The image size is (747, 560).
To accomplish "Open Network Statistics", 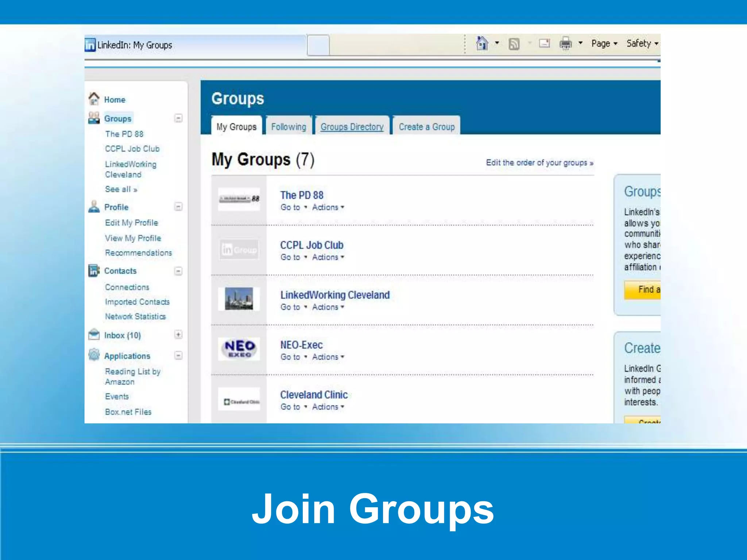I will [x=135, y=316].
